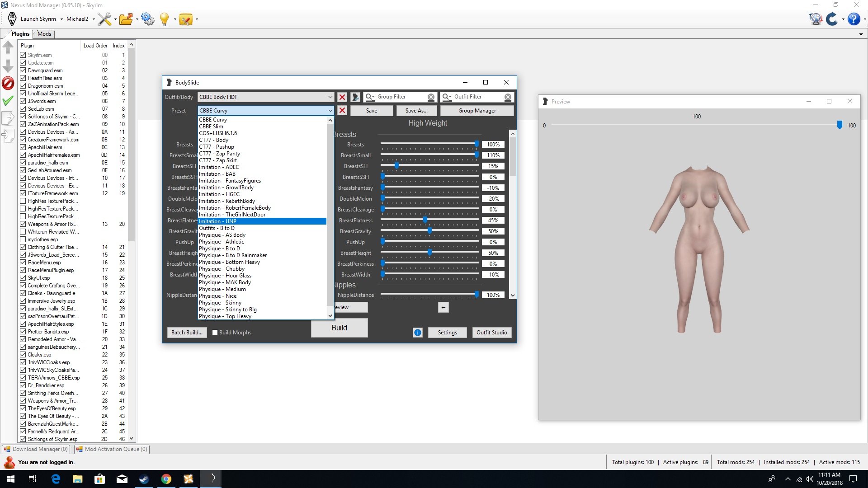The image size is (868, 488).
Task: Switch to the Mods tab
Action: coord(44,34)
